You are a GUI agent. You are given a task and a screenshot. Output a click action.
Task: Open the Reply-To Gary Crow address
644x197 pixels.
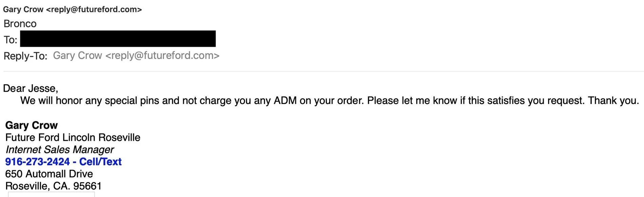point(136,56)
